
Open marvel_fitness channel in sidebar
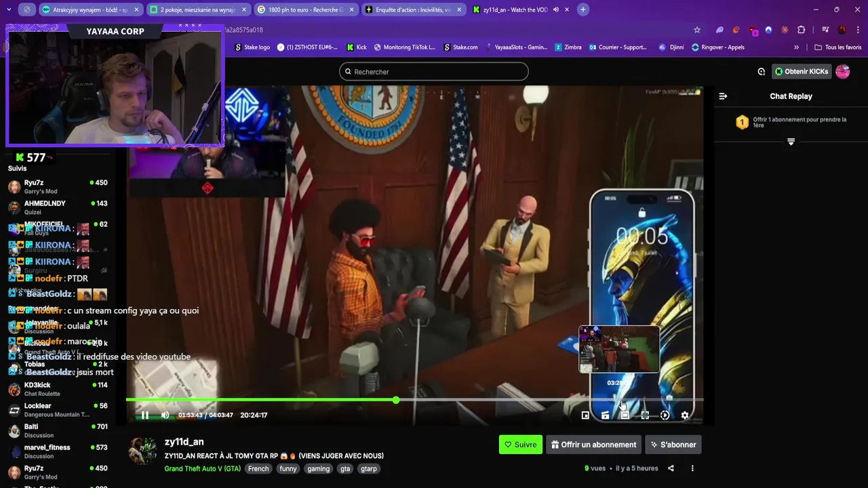(x=58, y=451)
